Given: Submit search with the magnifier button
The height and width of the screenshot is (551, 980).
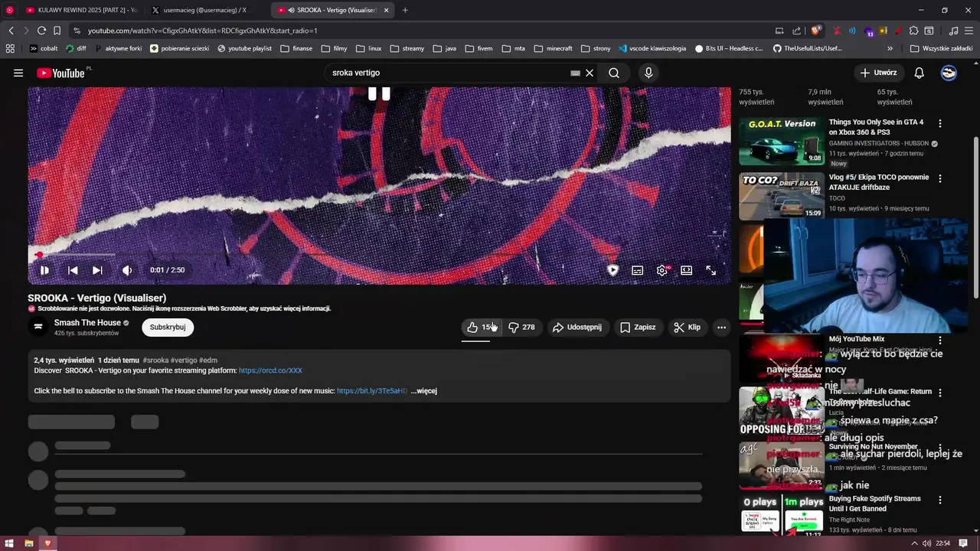Looking at the screenshot, I should 614,73.
